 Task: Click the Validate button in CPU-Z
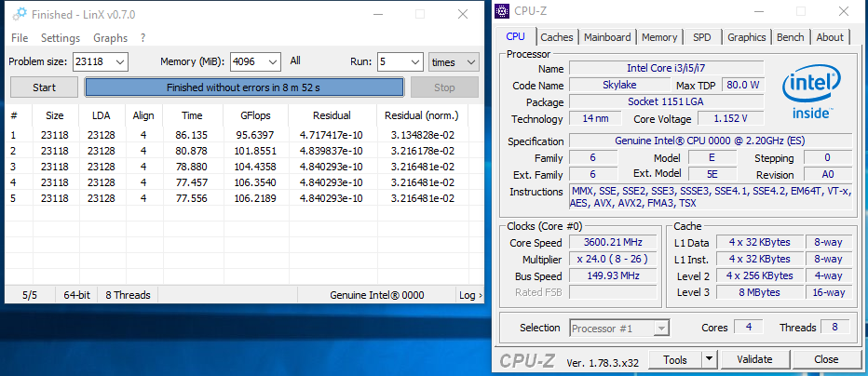[754, 359]
